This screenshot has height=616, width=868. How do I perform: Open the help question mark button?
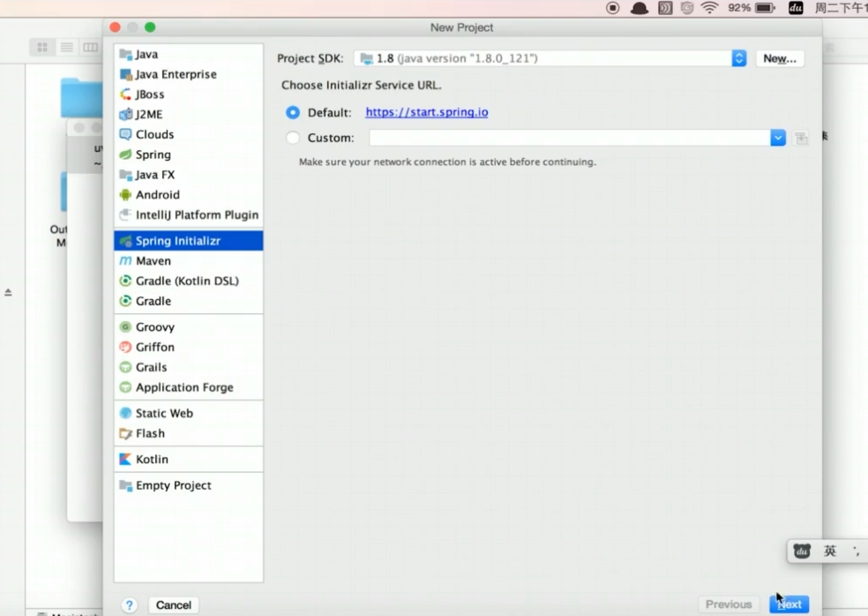[x=129, y=605]
